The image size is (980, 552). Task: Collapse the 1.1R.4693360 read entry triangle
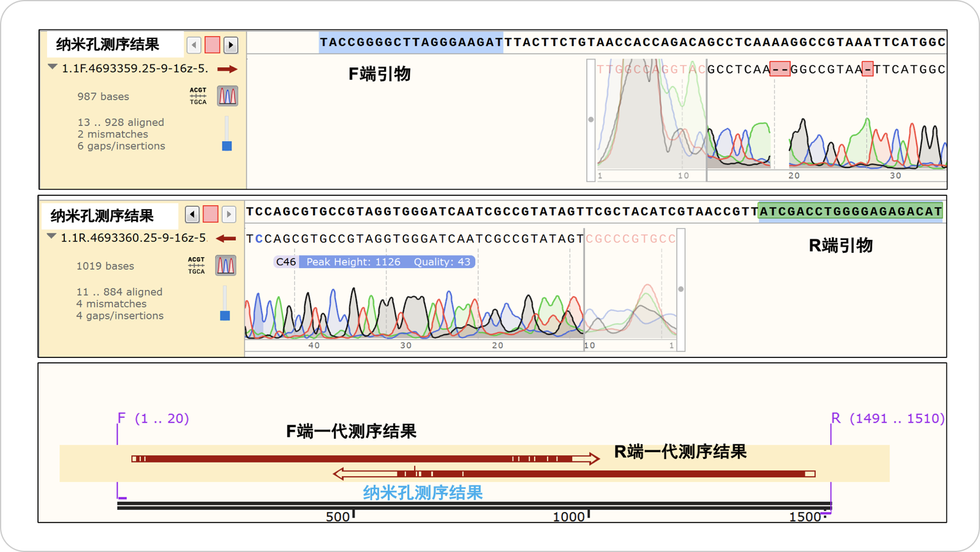tap(51, 237)
